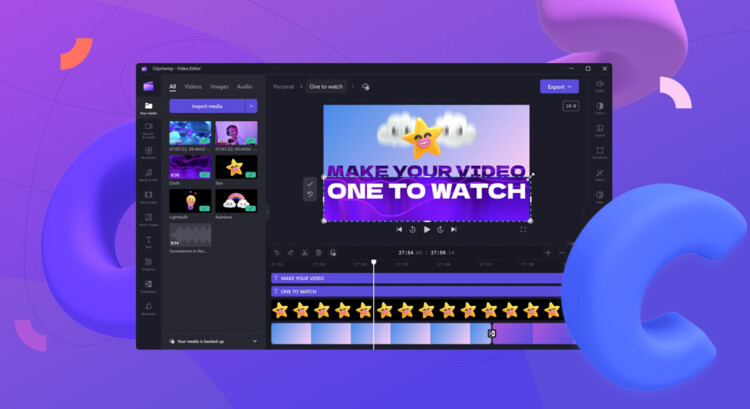Open the Transitions sidebar panel
Viewport: 750px width, 409px height.
pos(148,287)
